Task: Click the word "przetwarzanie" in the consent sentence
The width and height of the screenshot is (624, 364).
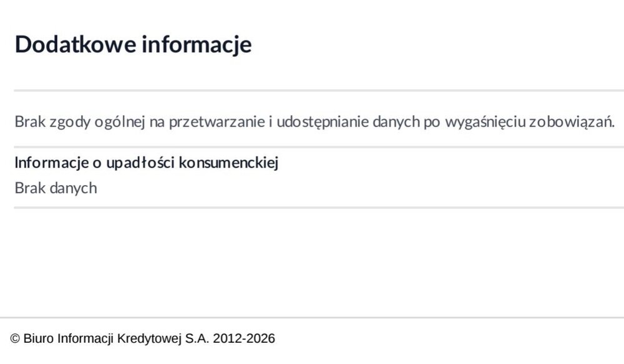Action: click(x=217, y=122)
